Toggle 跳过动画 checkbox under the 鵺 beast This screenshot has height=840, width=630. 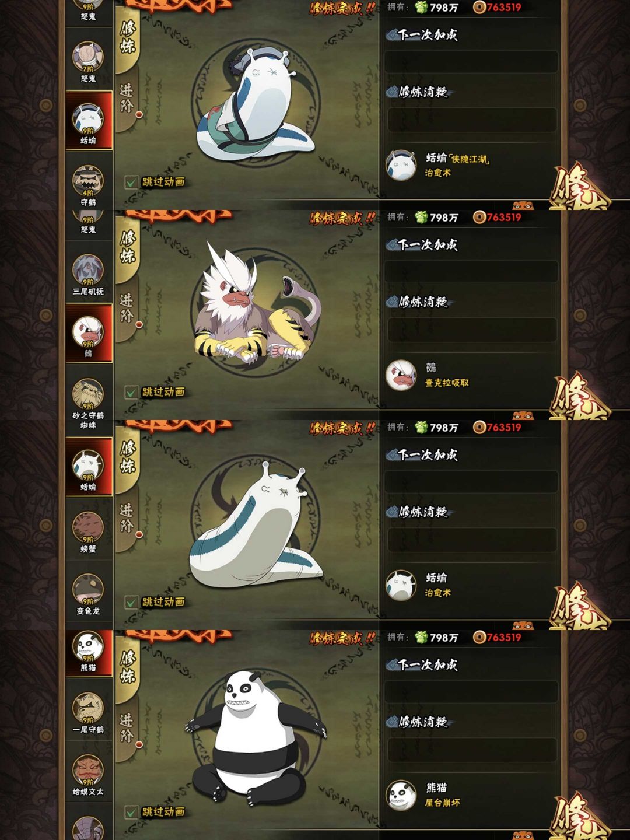point(131,392)
